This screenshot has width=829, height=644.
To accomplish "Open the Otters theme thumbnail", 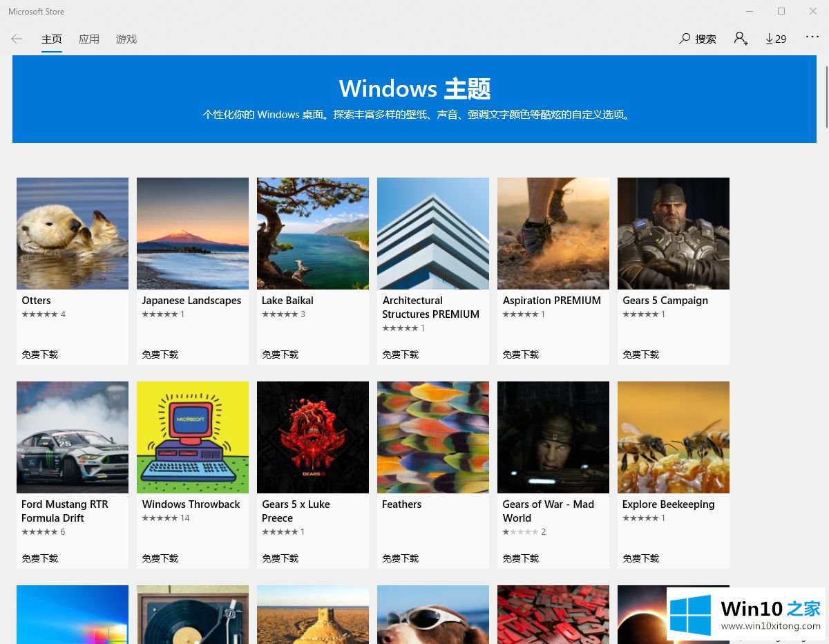I will tap(73, 234).
